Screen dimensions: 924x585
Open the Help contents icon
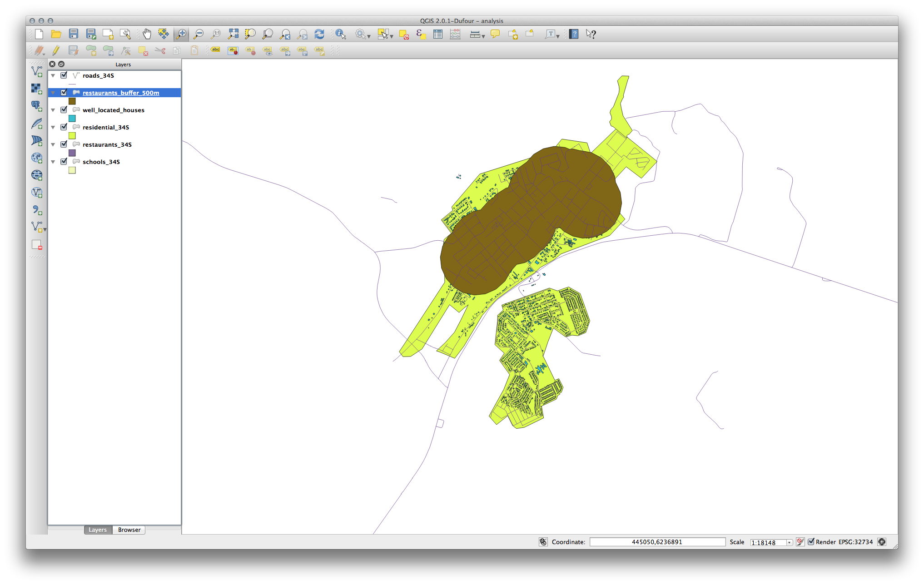(x=574, y=34)
